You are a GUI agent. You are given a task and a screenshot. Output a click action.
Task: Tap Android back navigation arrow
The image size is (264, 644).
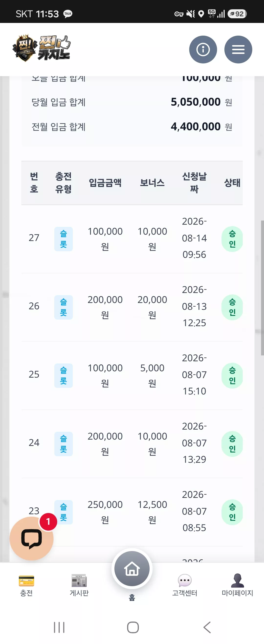click(x=207, y=627)
